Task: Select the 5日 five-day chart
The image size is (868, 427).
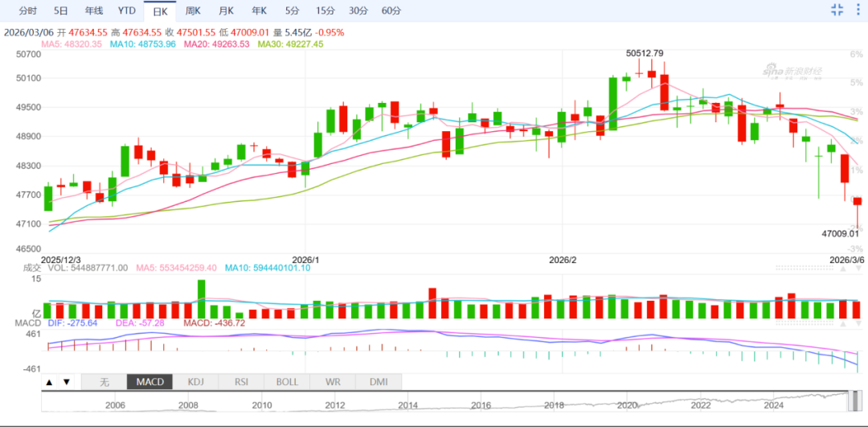Action: click(61, 10)
